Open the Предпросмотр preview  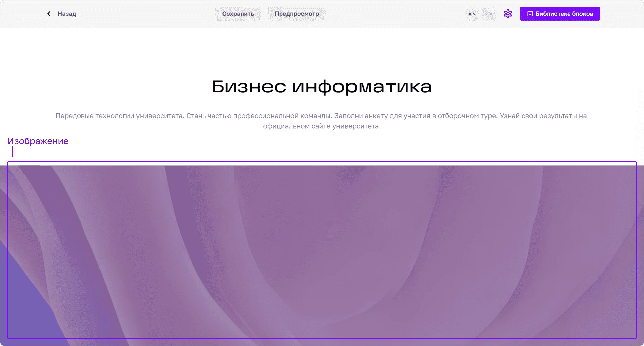point(297,14)
